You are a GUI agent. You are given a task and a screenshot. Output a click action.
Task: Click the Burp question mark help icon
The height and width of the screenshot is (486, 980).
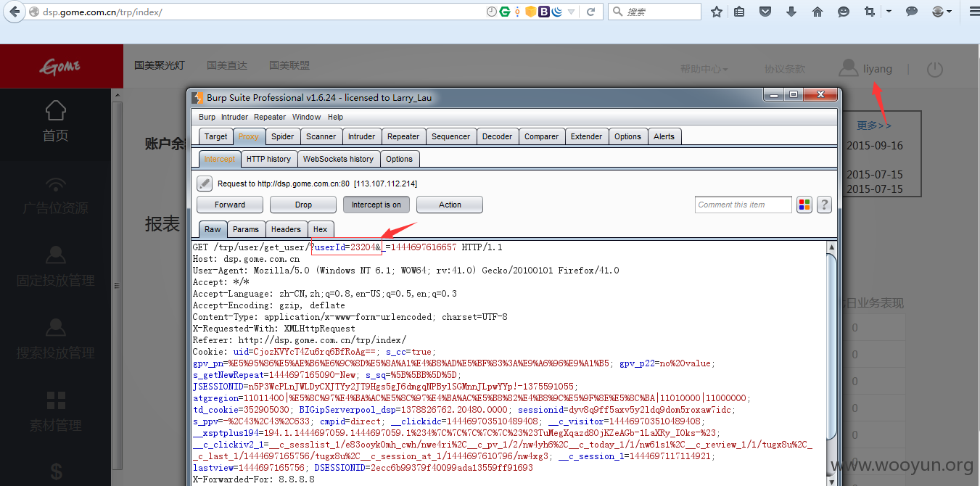pos(824,205)
